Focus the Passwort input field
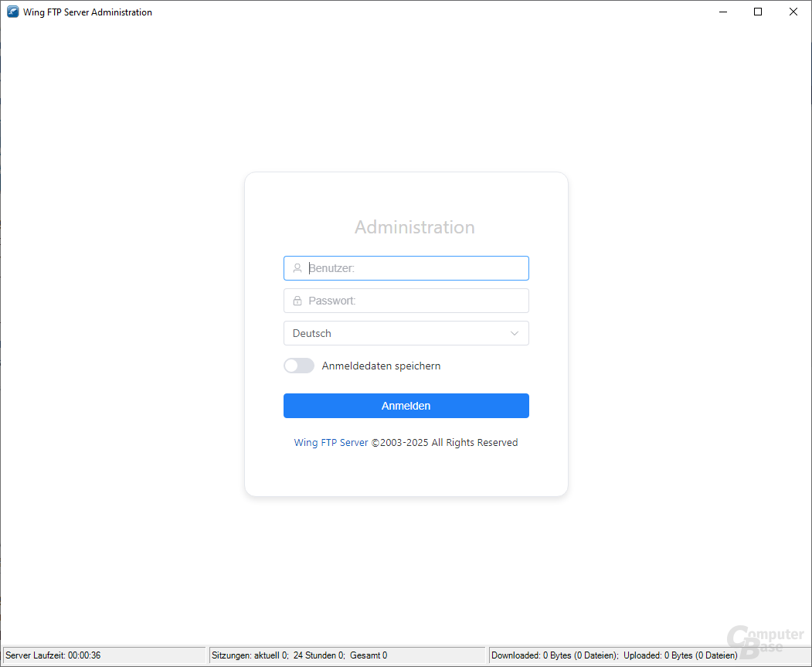The image size is (812, 667). (x=413, y=301)
